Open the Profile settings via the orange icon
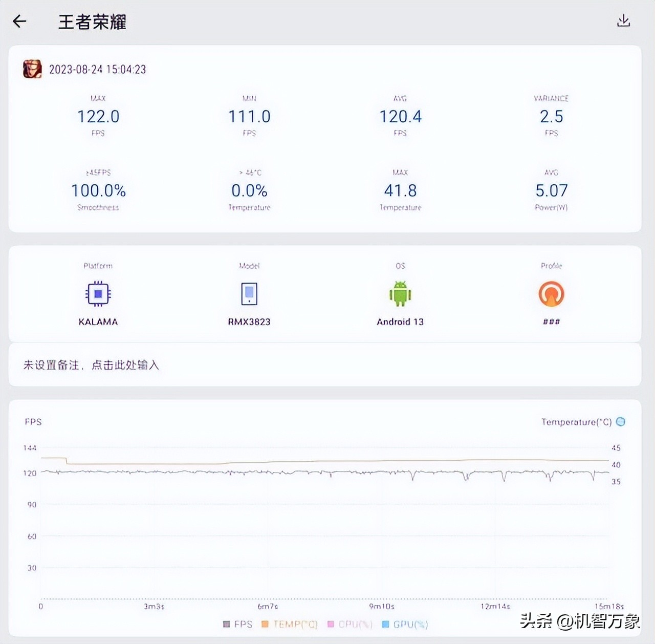Viewport: 655px width, 644px height. click(x=551, y=294)
